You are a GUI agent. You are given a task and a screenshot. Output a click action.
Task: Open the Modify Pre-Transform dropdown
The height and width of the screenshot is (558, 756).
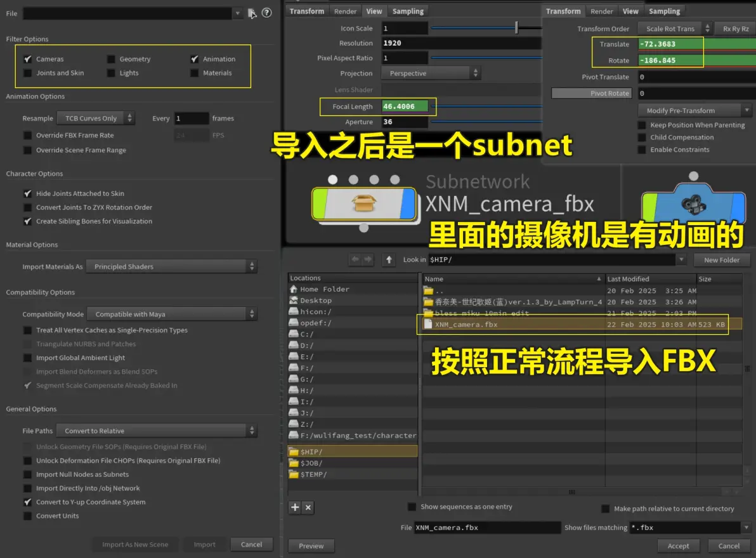(x=694, y=110)
